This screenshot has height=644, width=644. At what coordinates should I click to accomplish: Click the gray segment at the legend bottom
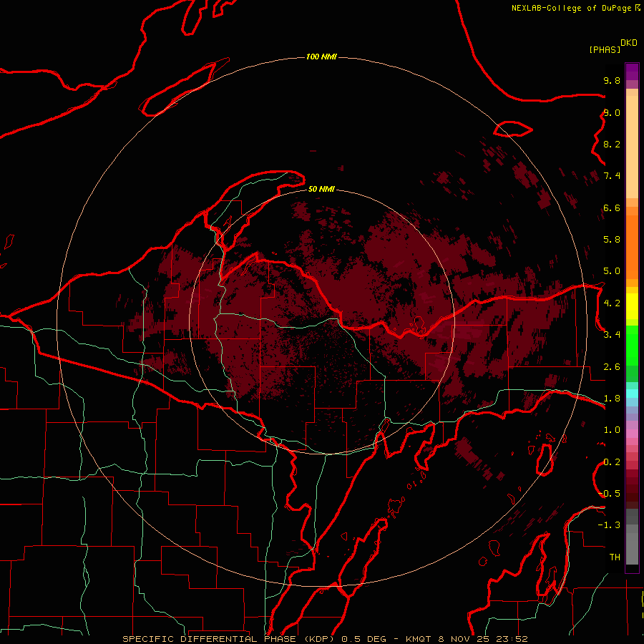point(632,546)
